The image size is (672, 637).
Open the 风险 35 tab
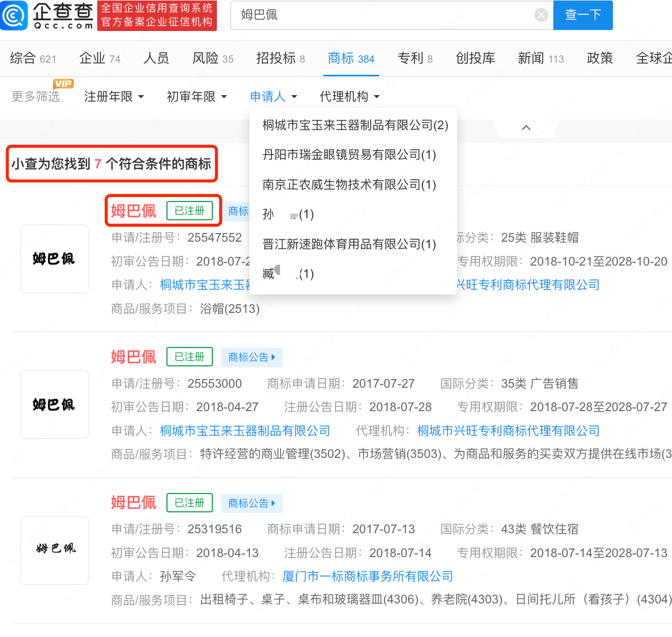[x=213, y=59]
